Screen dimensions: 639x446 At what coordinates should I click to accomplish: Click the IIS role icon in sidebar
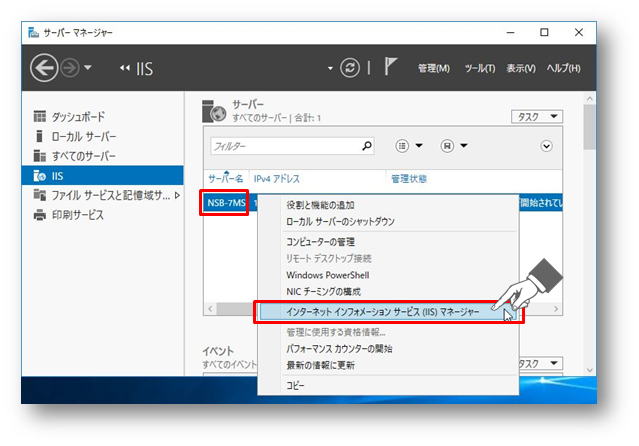click(40, 176)
